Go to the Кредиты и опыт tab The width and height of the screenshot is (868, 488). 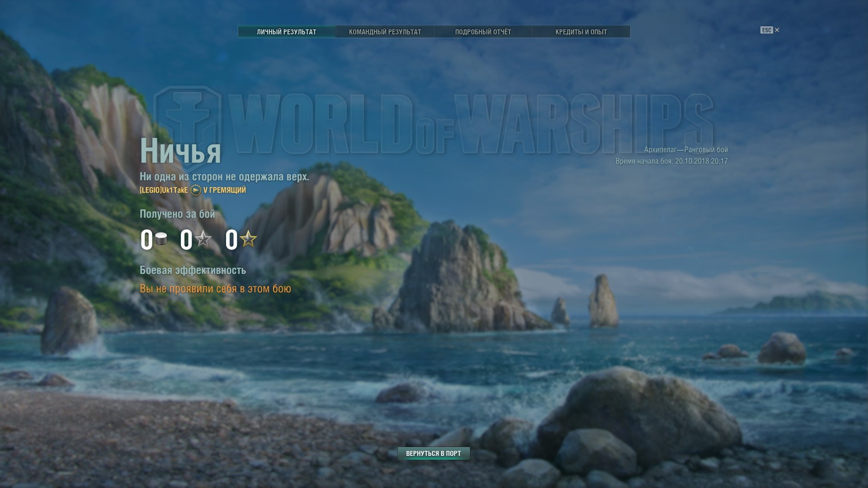click(x=581, y=32)
